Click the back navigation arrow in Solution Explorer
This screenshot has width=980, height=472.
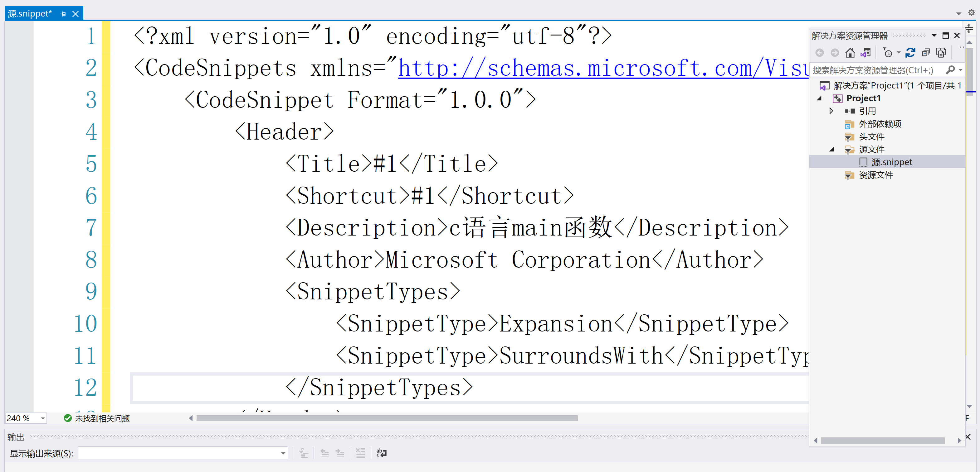coord(819,52)
